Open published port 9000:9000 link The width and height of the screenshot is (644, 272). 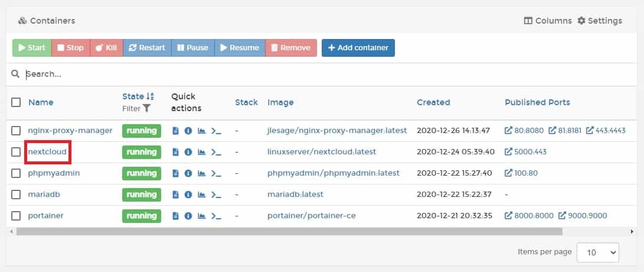pyautogui.click(x=583, y=216)
